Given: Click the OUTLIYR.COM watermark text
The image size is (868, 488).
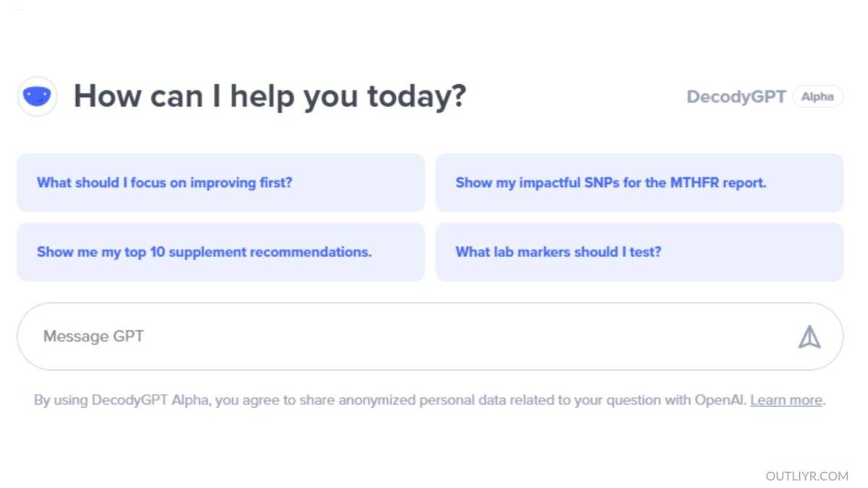Looking at the screenshot, I should 807,476.
